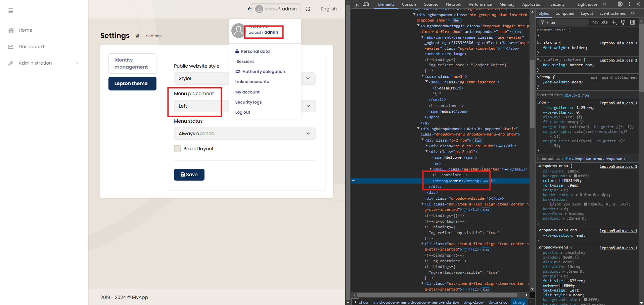Screen dimensions: 644x305
Task: Click the new style rule plus icon
Action: tap(614, 22)
